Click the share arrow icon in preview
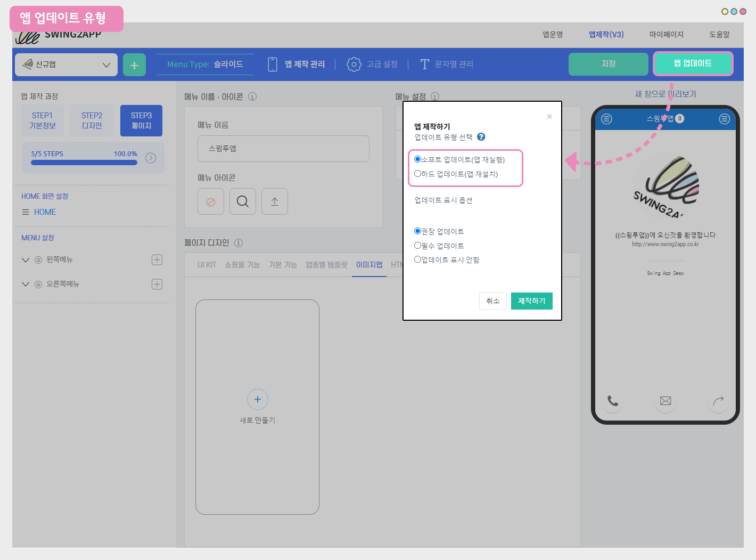 718,401
